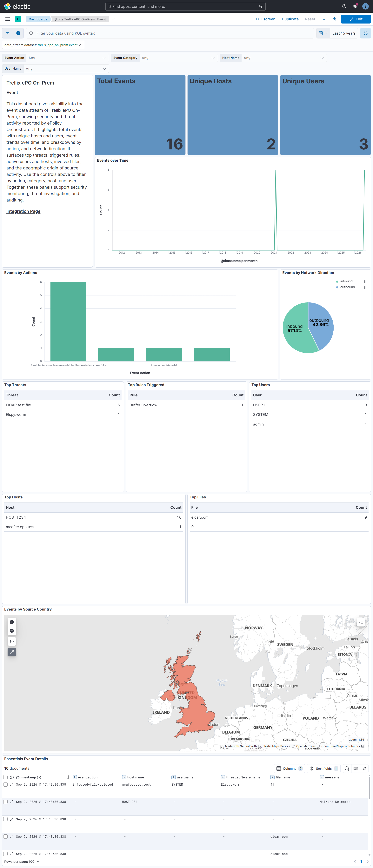Click the saved checkmark beside the breadcrumb
The image size is (373, 868).
click(x=113, y=19)
